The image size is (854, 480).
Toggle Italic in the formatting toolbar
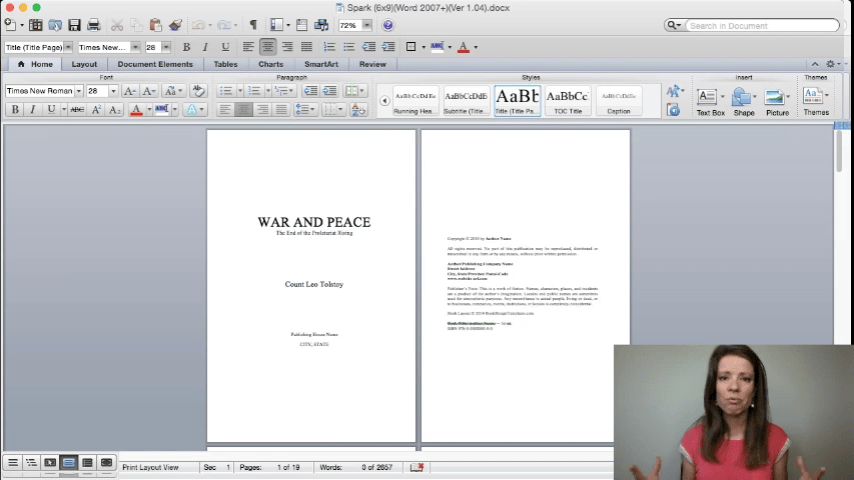tap(205, 47)
